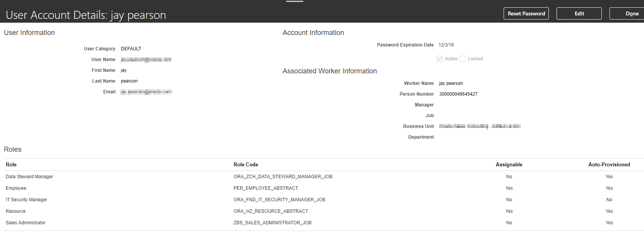Screen dimensions: 644x237
Task: Select the Sales Administrator role row
Action: tap(26, 223)
